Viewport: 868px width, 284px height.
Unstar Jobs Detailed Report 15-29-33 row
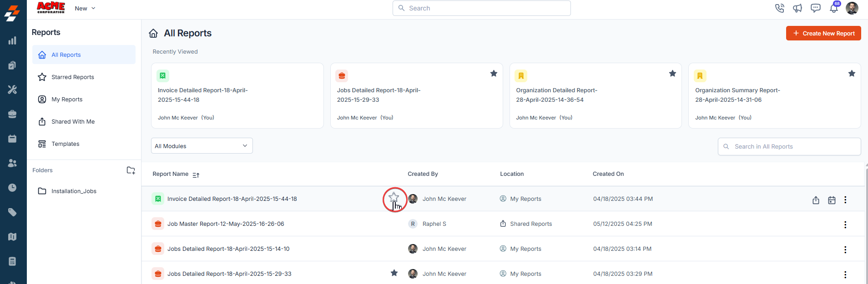[x=394, y=273]
